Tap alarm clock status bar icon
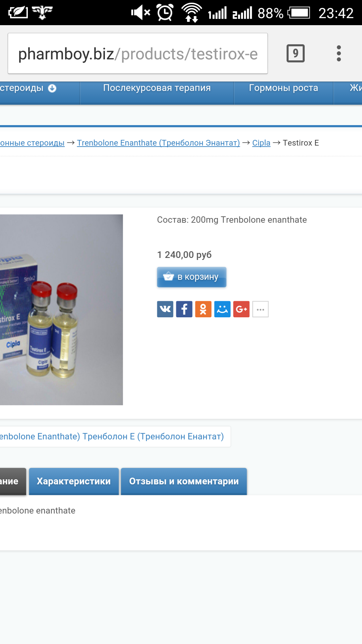This screenshot has width=362, height=644. point(165,13)
